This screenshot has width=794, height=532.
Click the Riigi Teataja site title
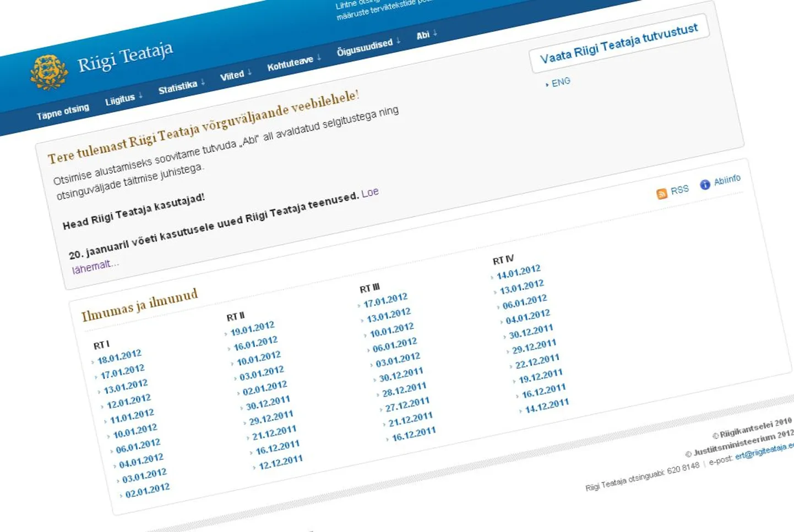[125, 57]
